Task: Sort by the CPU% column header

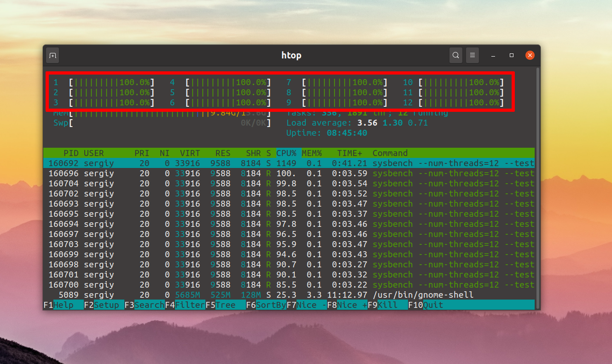Action: 286,153
